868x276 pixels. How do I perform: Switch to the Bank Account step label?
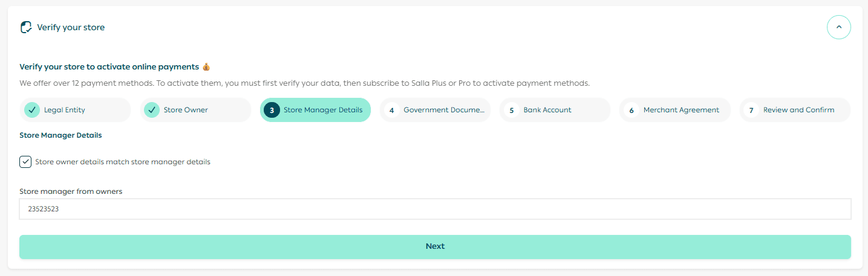click(547, 110)
